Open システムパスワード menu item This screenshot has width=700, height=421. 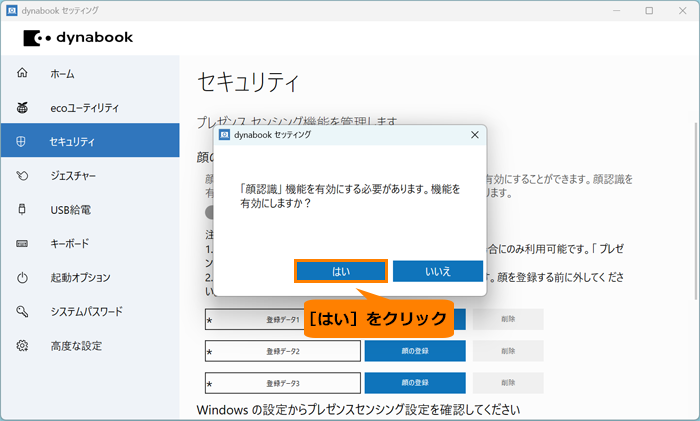coord(90,311)
